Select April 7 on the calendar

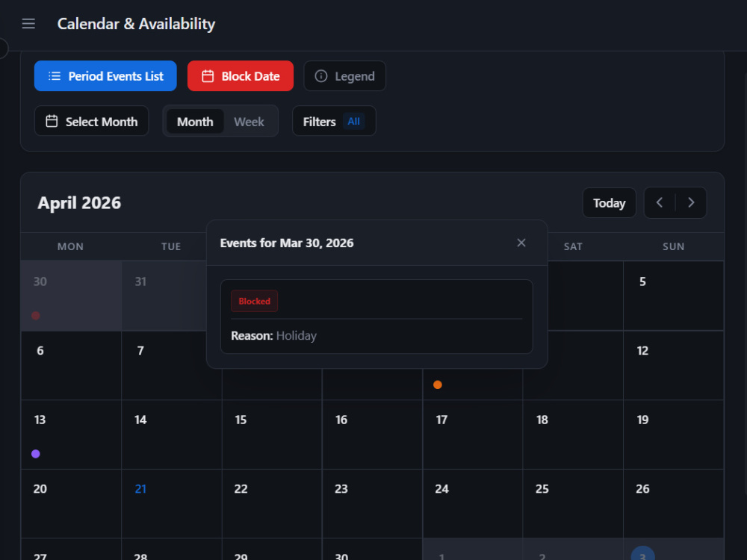[x=164, y=365]
